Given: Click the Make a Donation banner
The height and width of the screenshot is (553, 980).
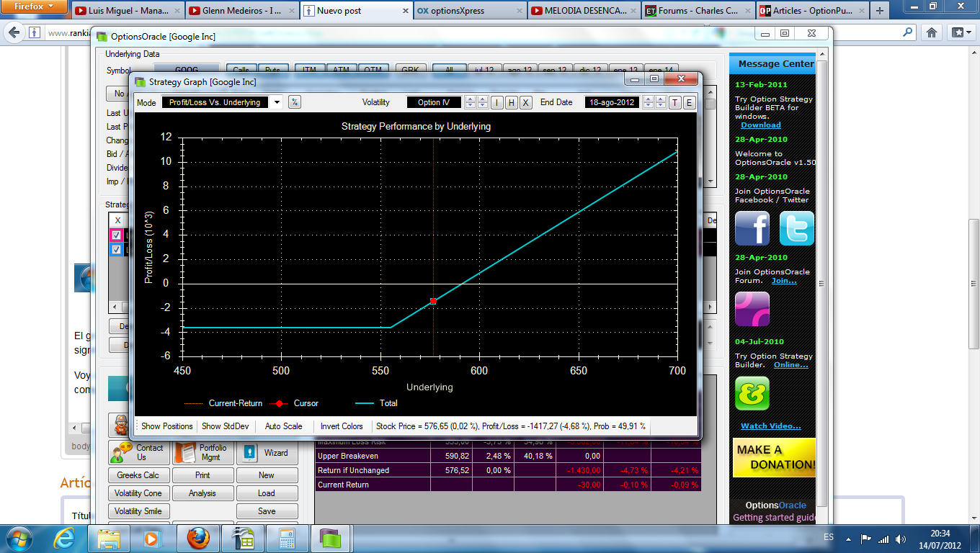Looking at the screenshot, I should 775,458.
